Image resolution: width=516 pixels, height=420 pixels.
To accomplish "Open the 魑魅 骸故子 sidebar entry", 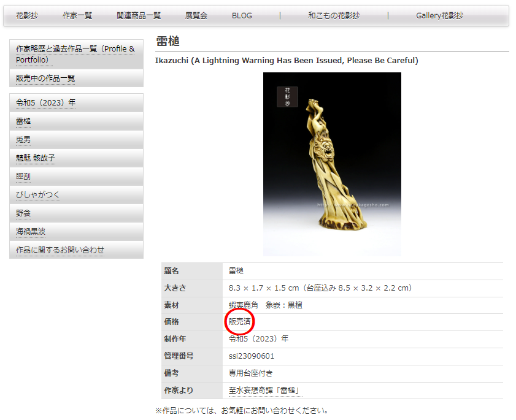I will [x=36, y=158].
